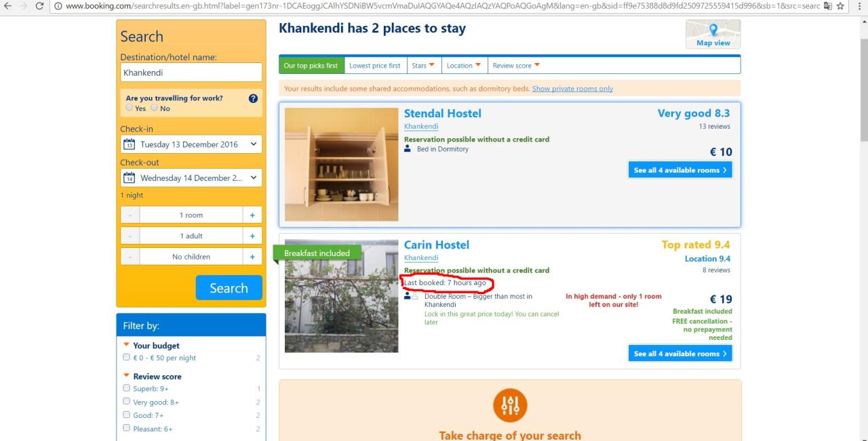Image resolution: width=868 pixels, height=441 pixels.
Task: Click the Destination/hotel name input field
Action: point(191,72)
